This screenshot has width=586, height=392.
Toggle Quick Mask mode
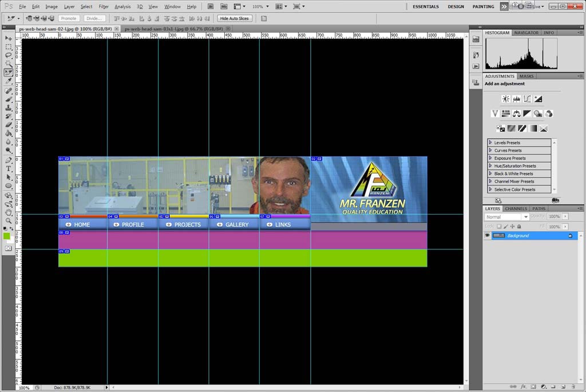click(x=8, y=248)
